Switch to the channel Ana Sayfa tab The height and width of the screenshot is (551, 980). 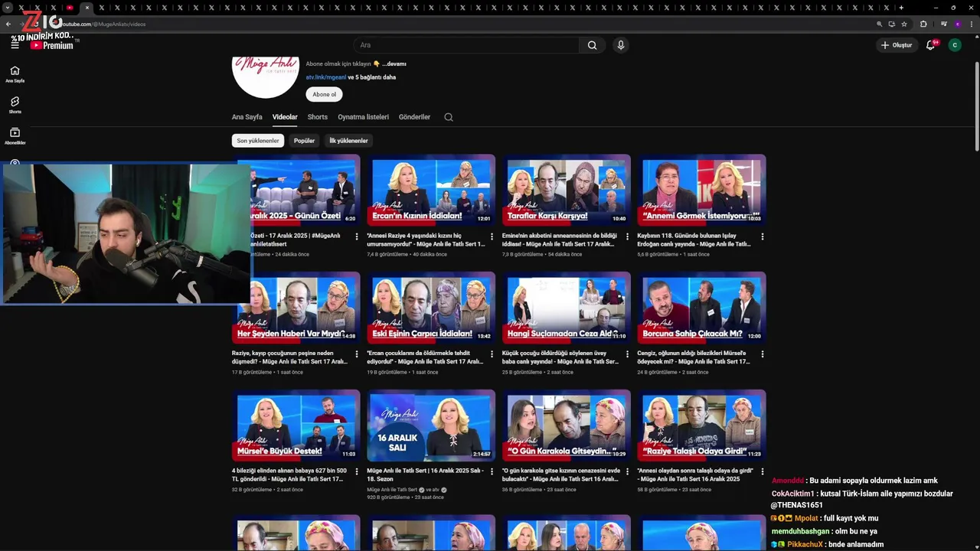pos(247,117)
